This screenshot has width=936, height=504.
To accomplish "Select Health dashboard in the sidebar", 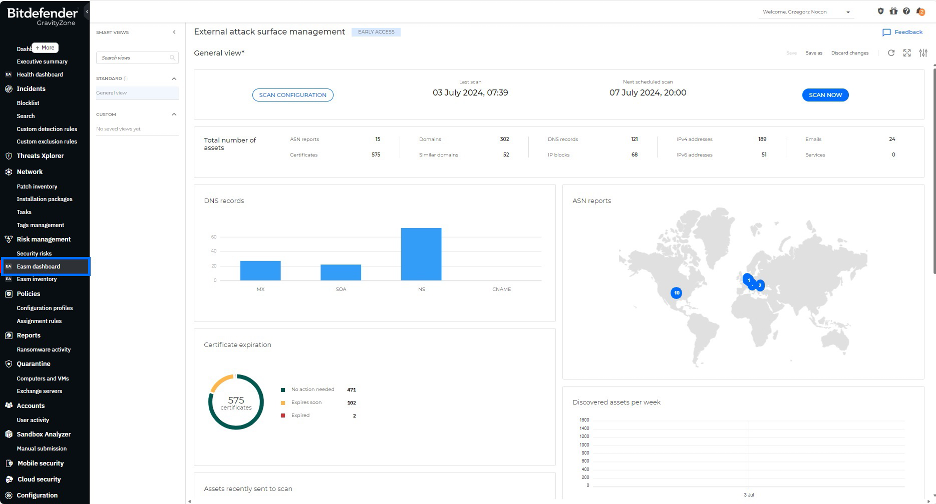I will [39, 74].
